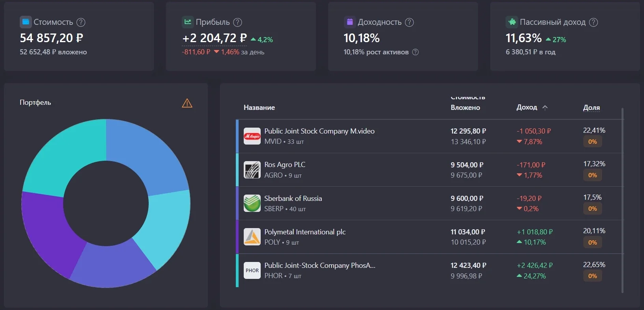Select the teal PhosAgro donut segment

tap(63, 156)
